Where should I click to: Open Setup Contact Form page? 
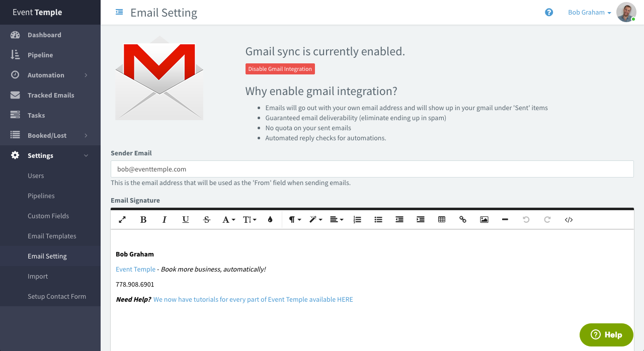click(50, 296)
